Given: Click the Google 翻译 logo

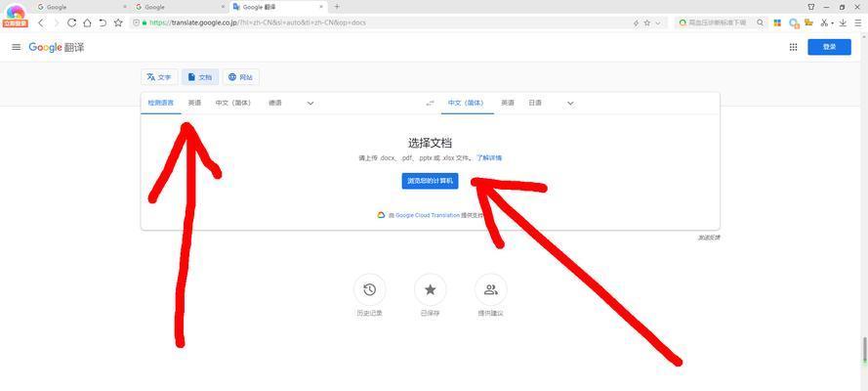Looking at the screenshot, I should (x=57, y=47).
